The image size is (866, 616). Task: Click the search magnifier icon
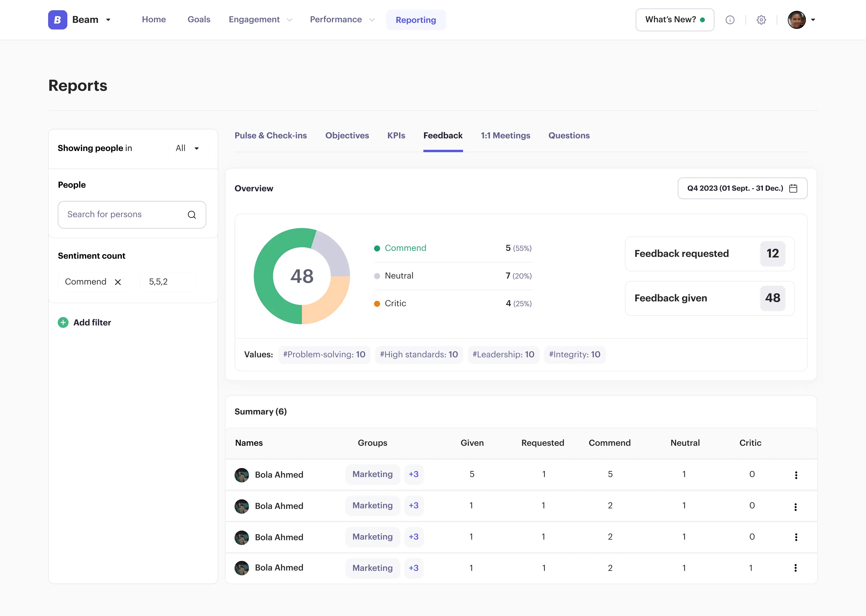(x=192, y=215)
